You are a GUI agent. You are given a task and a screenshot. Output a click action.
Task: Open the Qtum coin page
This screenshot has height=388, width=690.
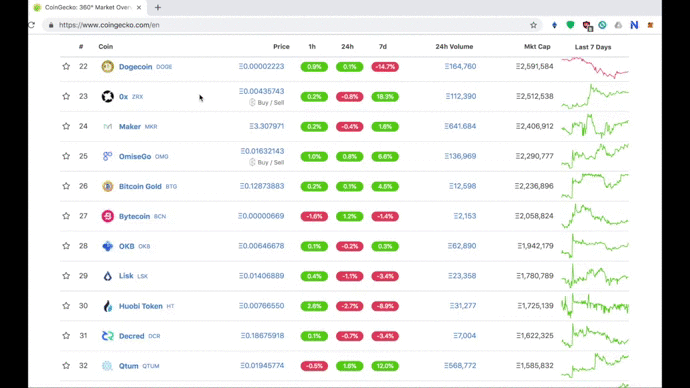point(128,366)
